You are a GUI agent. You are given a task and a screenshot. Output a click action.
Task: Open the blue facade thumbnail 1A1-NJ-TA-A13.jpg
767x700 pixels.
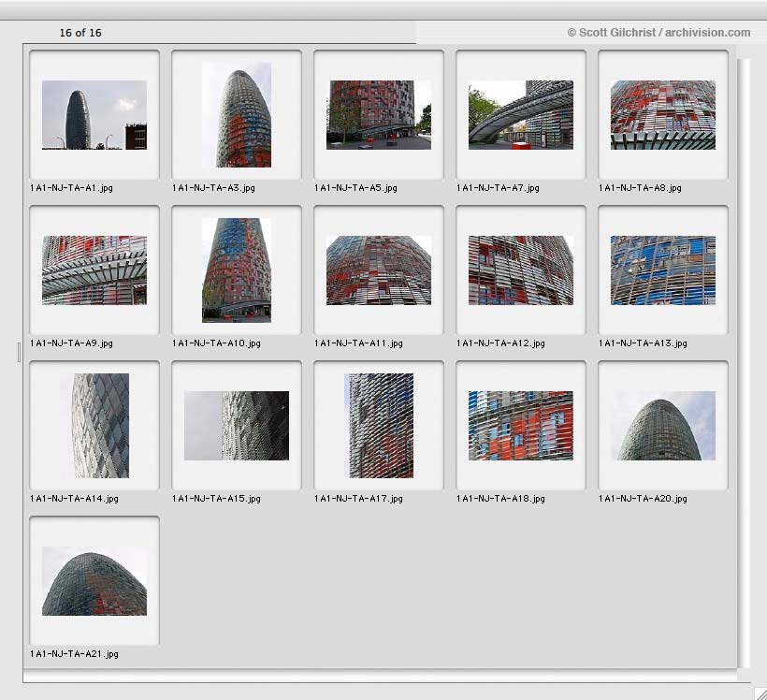coord(663,270)
